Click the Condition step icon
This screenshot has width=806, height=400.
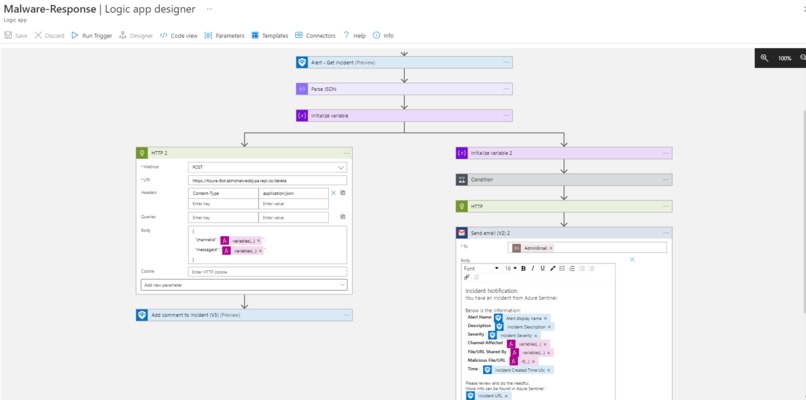pyautogui.click(x=462, y=179)
